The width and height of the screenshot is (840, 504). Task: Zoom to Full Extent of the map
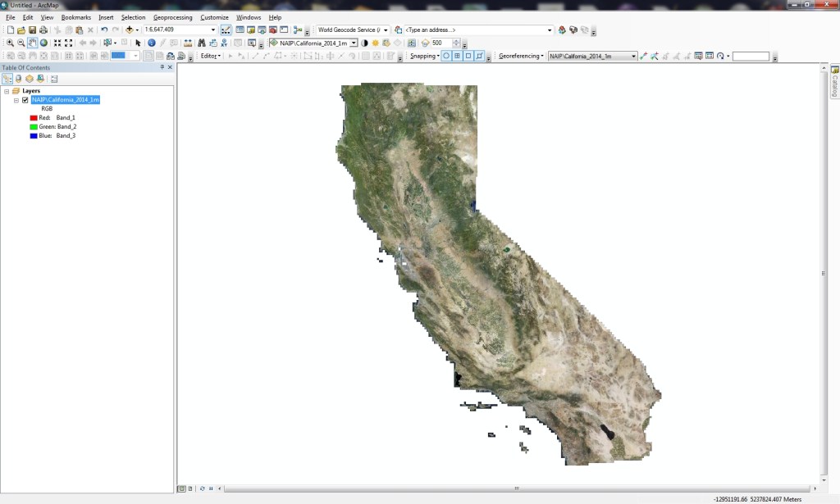pos(43,41)
